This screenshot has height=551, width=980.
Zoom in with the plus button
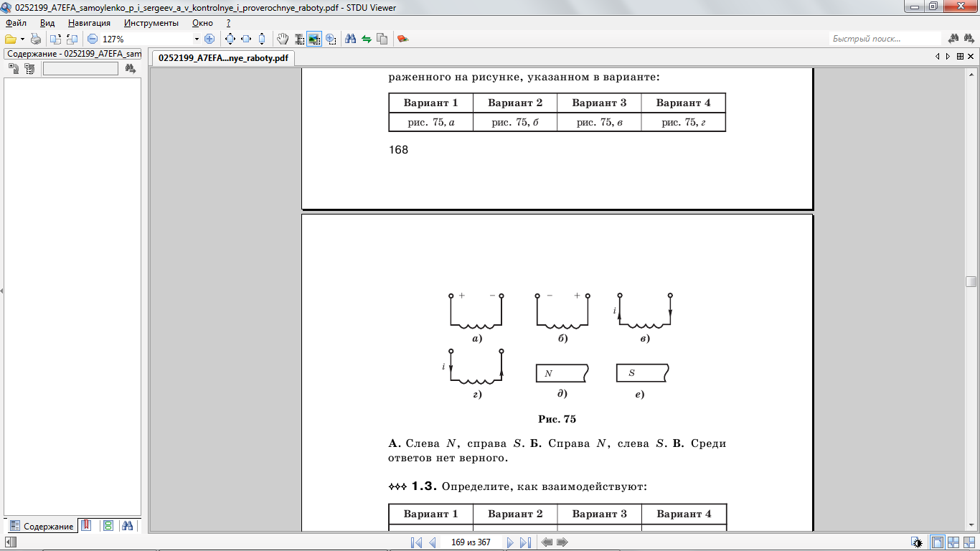[x=209, y=39]
